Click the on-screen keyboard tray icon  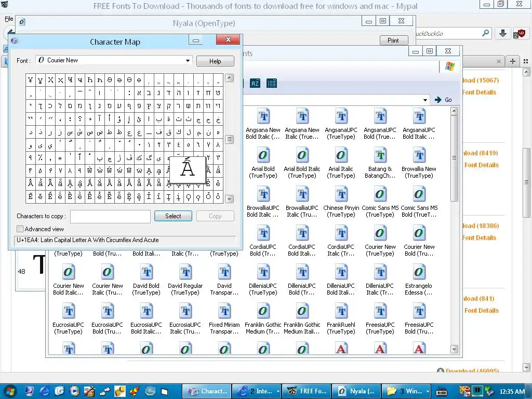pos(442,391)
